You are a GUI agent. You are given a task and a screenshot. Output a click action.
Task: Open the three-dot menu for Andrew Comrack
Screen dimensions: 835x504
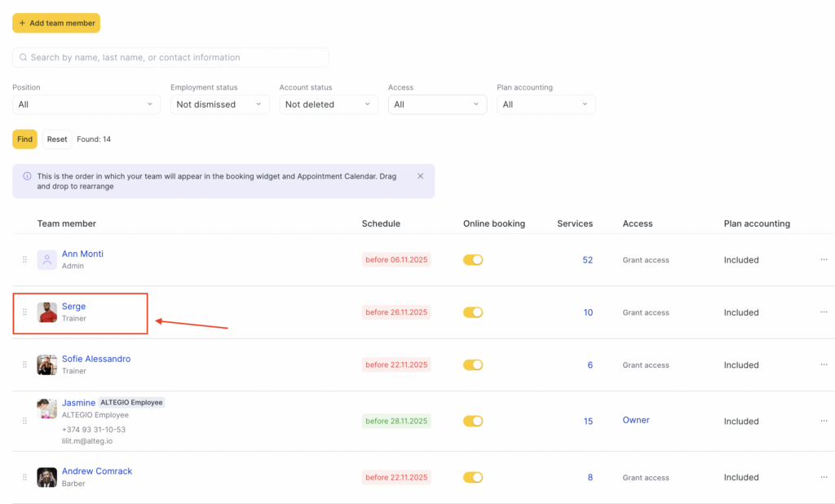(824, 478)
